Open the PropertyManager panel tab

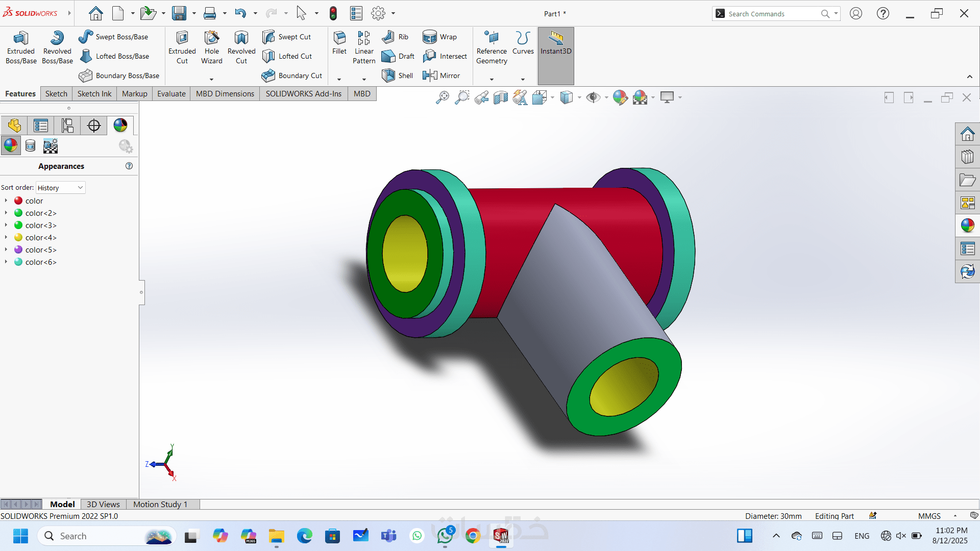tap(41, 126)
